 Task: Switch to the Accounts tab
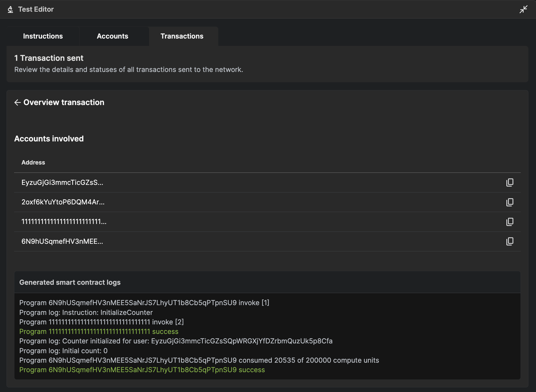(x=112, y=36)
